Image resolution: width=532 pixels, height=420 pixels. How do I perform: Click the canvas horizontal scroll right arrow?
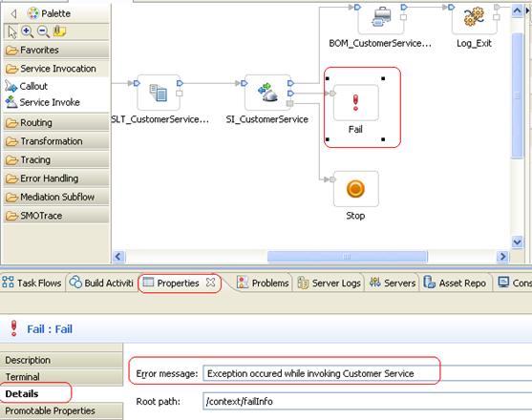click(x=502, y=256)
